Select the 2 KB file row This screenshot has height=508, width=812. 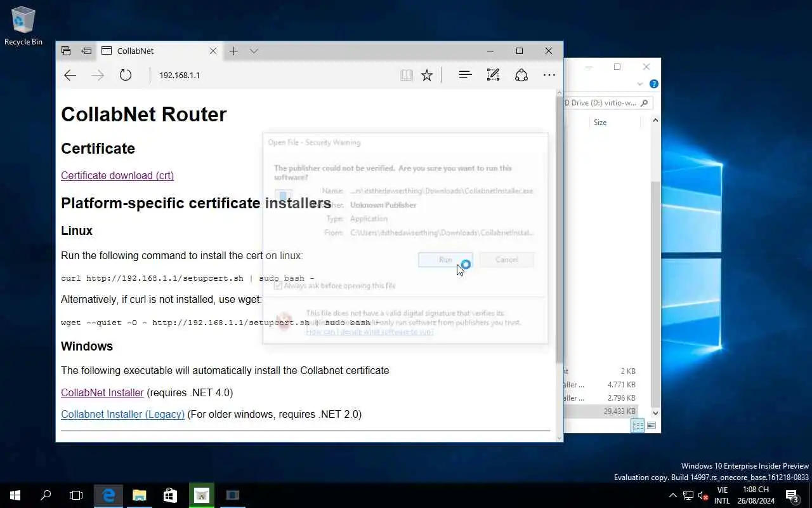pyautogui.click(x=601, y=371)
